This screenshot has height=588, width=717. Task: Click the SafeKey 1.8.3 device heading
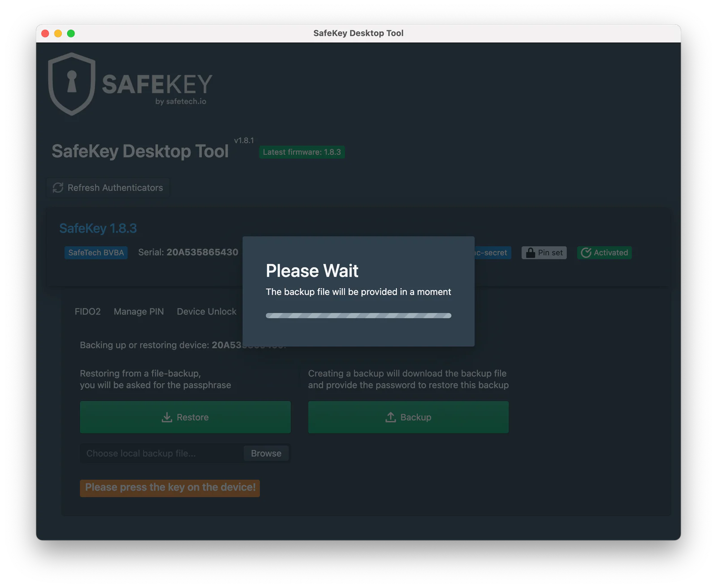[x=98, y=229]
